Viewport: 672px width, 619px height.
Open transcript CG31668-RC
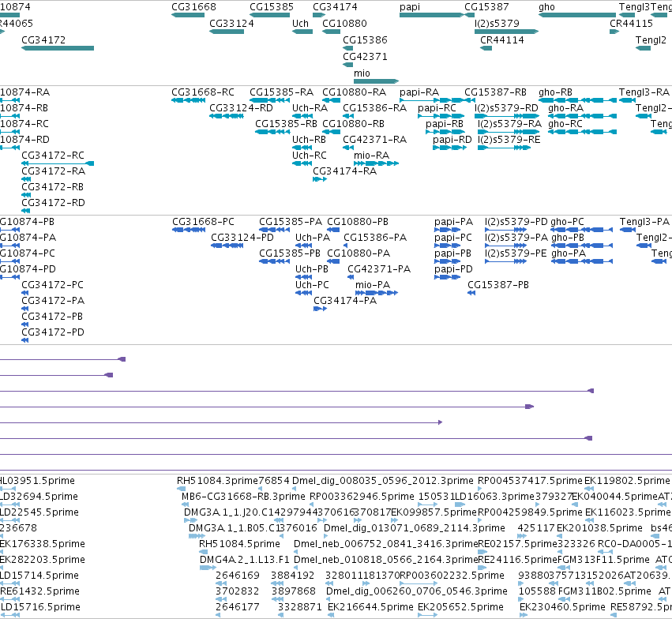[x=203, y=92]
